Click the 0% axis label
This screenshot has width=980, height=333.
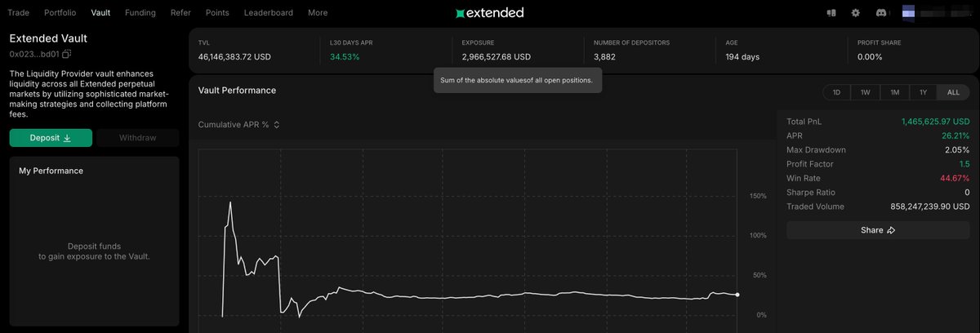pos(761,315)
